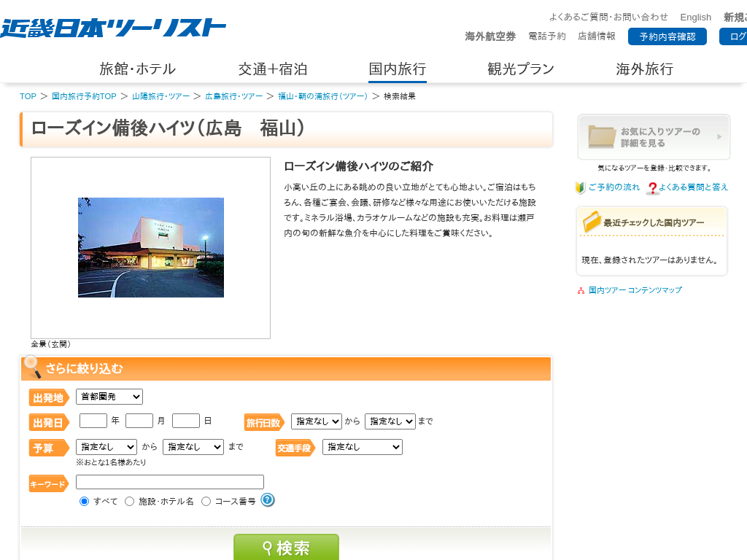
Task: Click the 電話予約 link
Action: [547, 36]
